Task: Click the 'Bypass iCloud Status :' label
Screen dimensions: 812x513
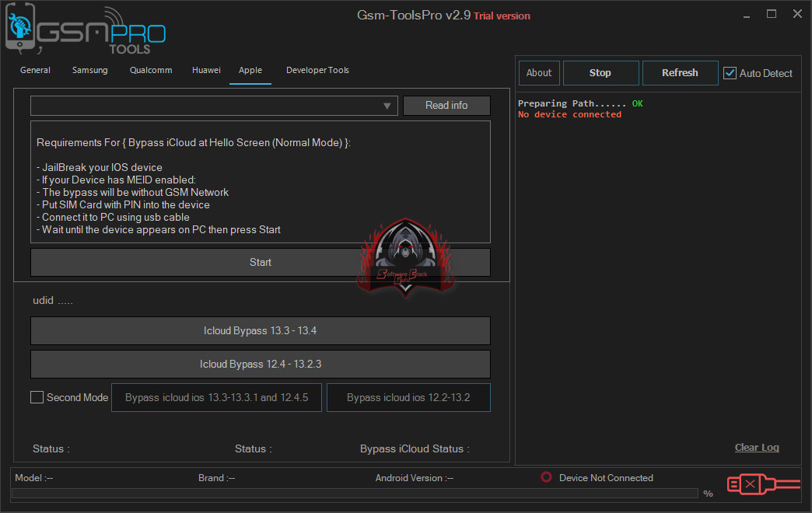Action: coord(415,448)
